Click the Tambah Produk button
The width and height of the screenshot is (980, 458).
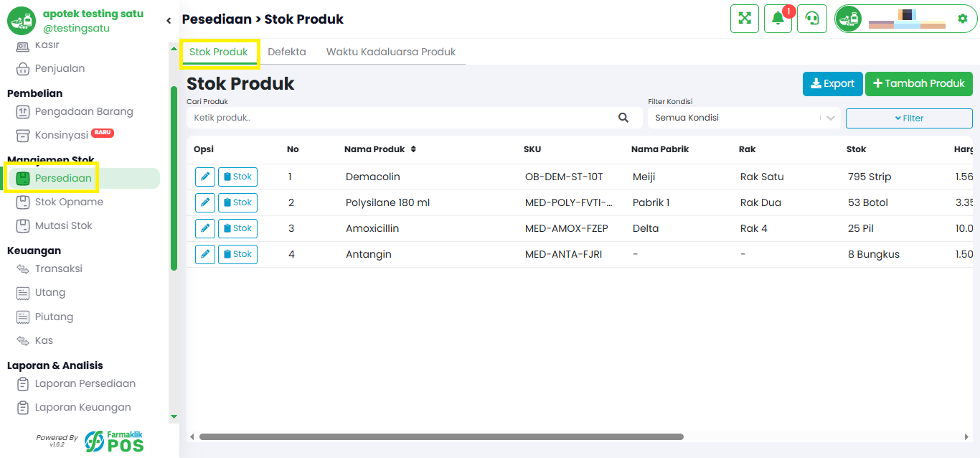point(919,83)
